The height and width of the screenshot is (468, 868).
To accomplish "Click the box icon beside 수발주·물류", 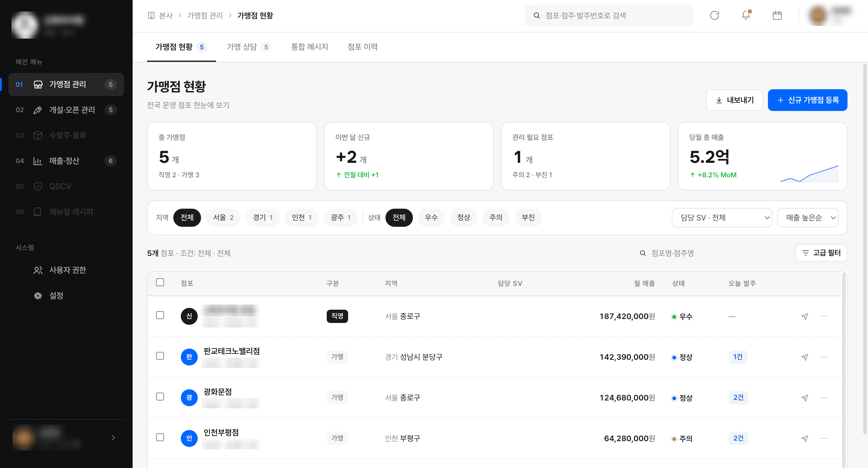I will [38, 135].
